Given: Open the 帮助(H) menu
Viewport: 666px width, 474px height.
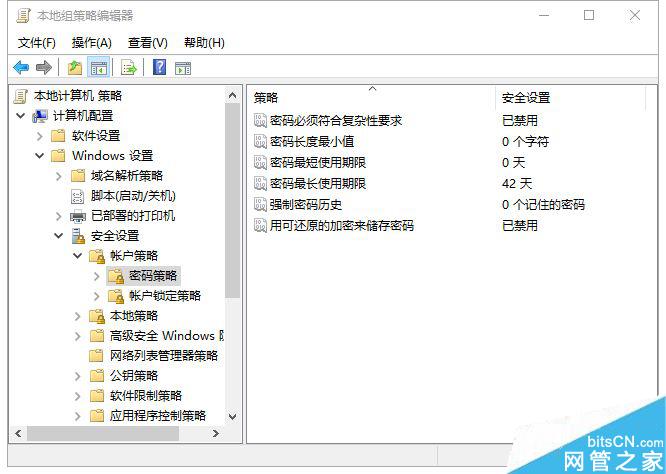Looking at the screenshot, I should 204,42.
